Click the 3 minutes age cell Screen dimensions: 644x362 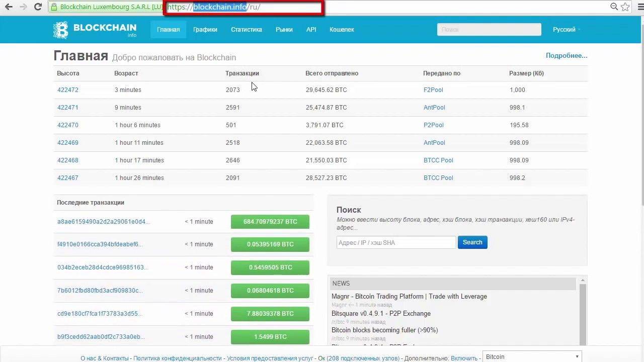pos(128,90)
